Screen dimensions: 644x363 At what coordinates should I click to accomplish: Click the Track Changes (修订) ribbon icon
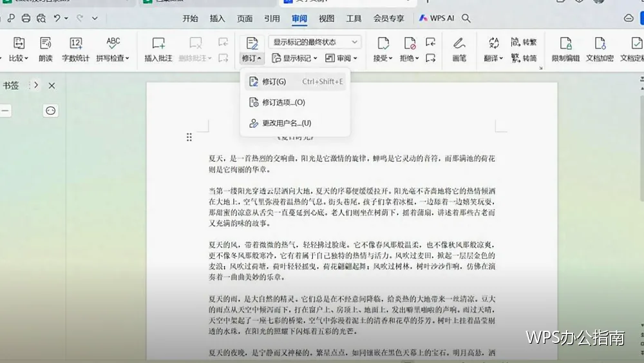click(252, 43)
